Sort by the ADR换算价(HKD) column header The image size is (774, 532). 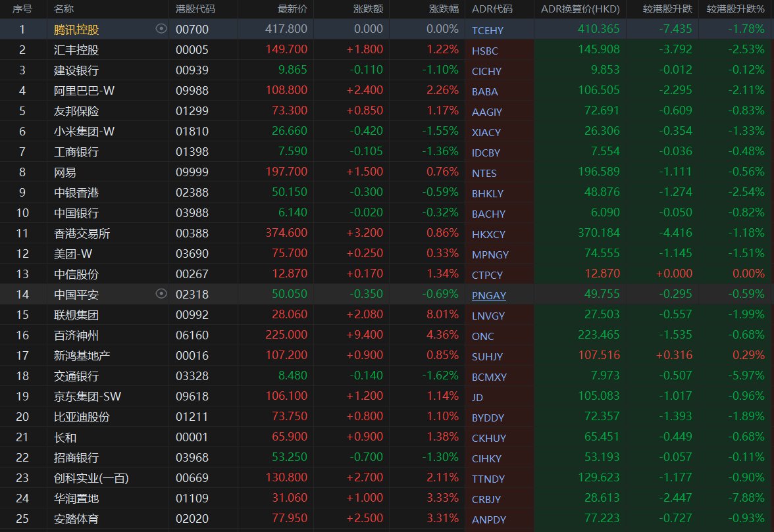tap(580, 9)
